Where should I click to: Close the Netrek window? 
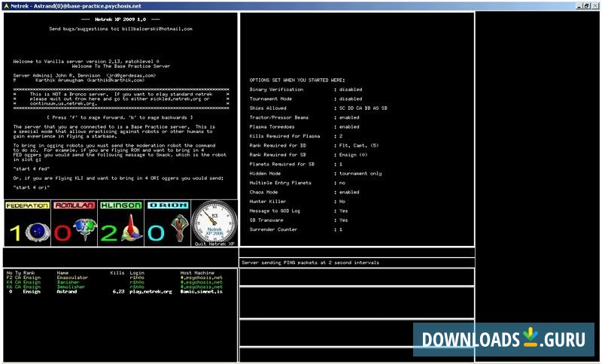(594, 6)
